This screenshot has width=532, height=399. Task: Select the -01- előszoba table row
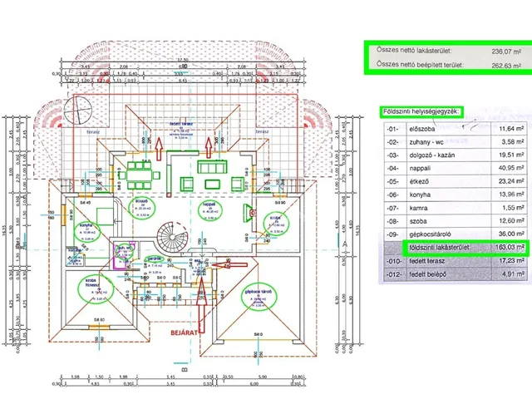(452, 129)
